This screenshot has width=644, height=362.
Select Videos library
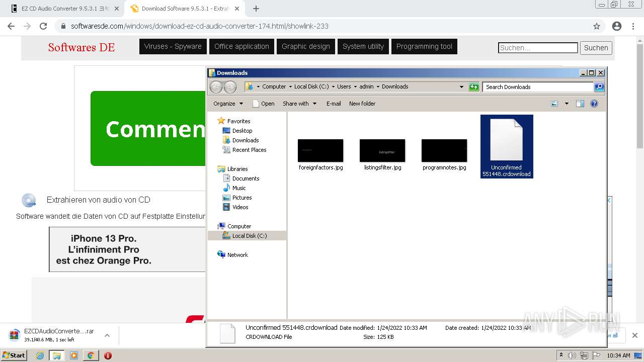click(240, 207)
